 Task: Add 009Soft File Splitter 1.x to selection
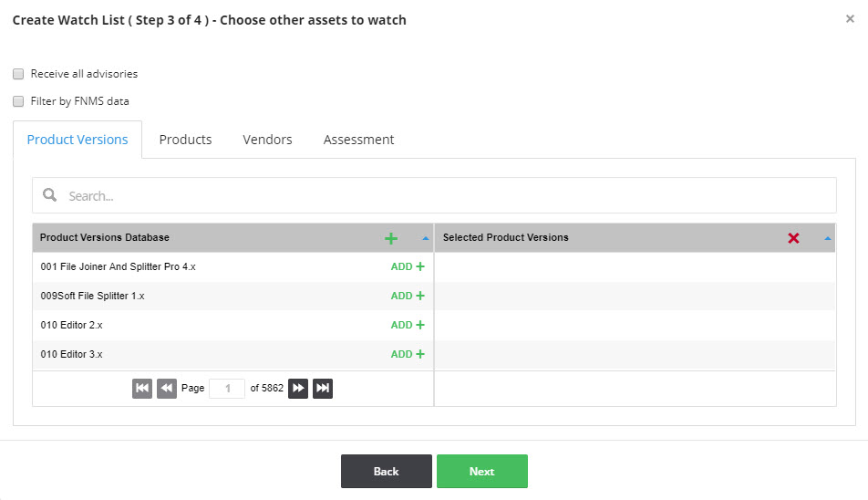(408, 297)
